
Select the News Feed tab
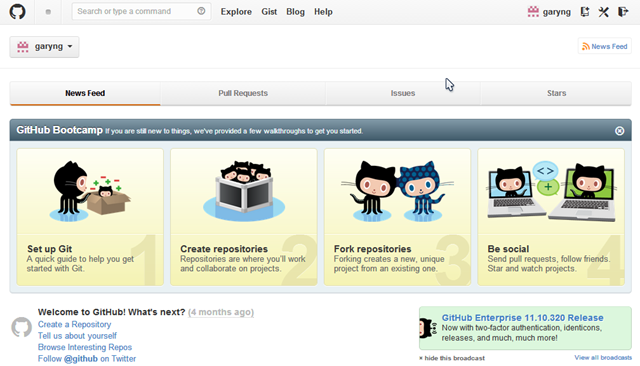[85, 93]
